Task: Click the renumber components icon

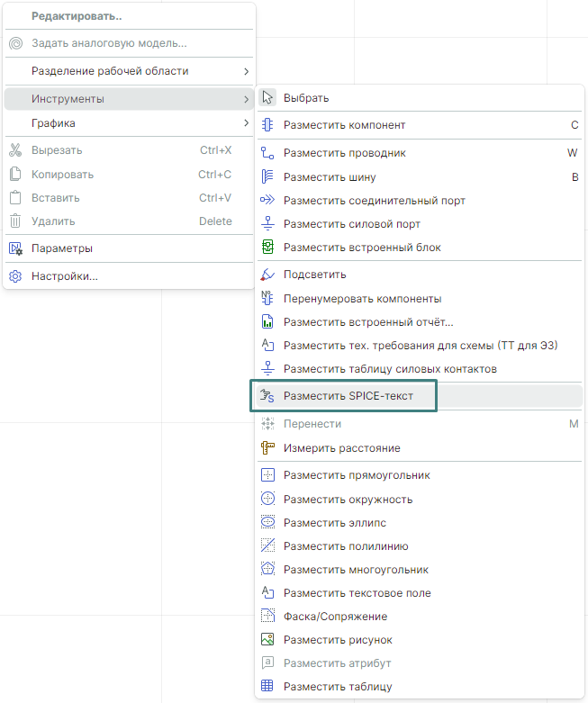Action: pyautogui.click(x=267, y=298)
